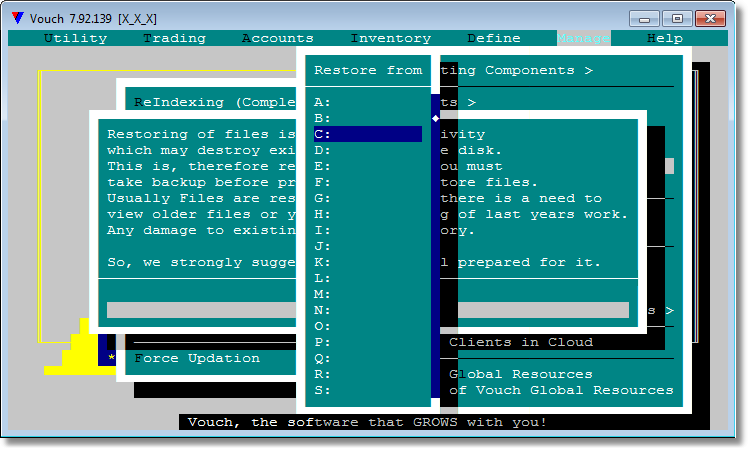The height and width of the screenshot is (450, 748).
Task: Select drive I: in Restore from list
Action: 368,230
